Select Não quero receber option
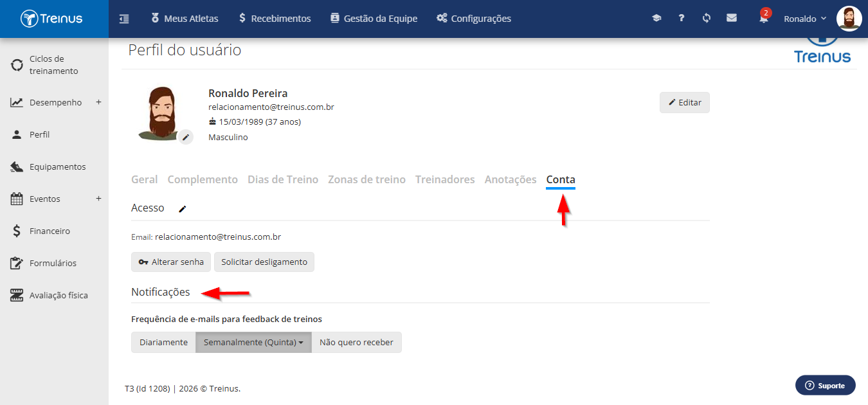868x405 pixels. (x=356, y=342)
